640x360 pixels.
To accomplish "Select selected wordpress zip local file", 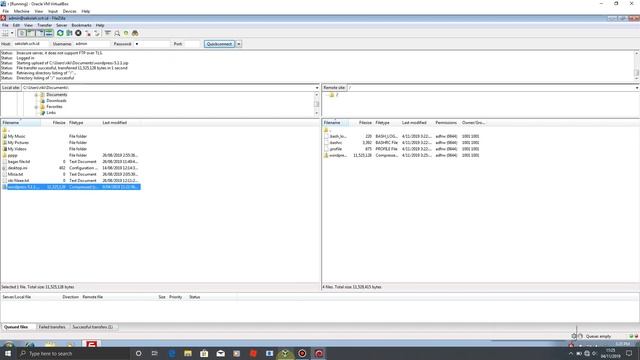I will pos(71,187).
